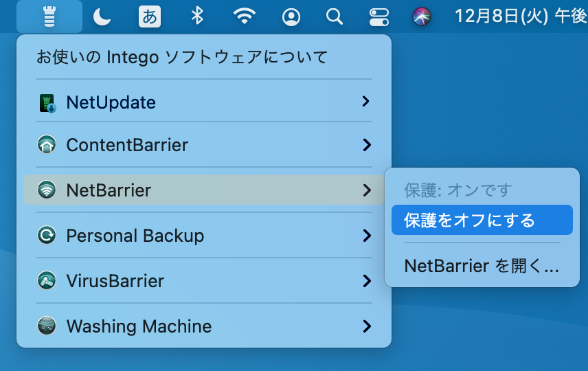Open the ContentBarrier menu entry

pyautogui.click(x=203, y=145)
